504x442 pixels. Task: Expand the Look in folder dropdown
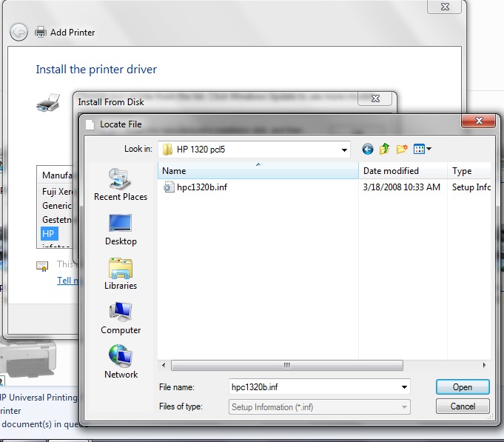pos(344,150)
